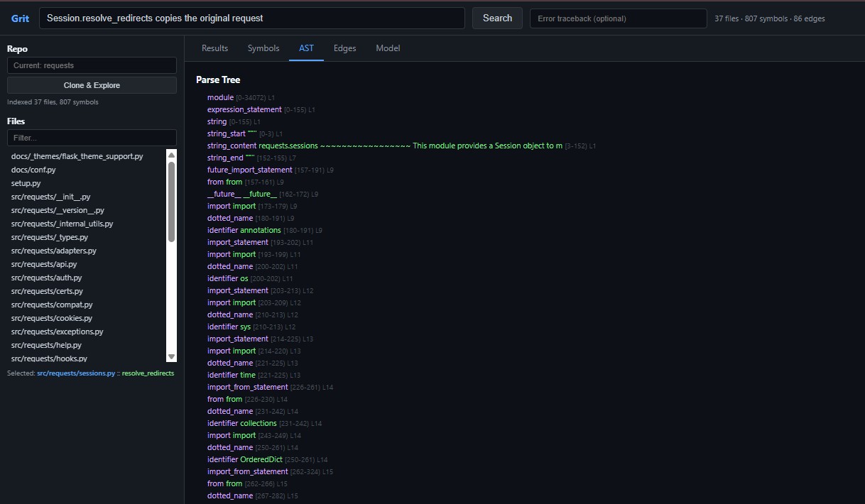Switch to the Results tab
This screenshot has height=504, width=865.
click(214, 48)
